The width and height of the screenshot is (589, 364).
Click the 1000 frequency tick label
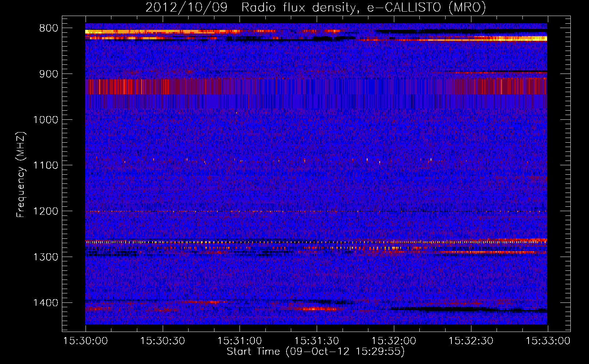pos(46,120)
